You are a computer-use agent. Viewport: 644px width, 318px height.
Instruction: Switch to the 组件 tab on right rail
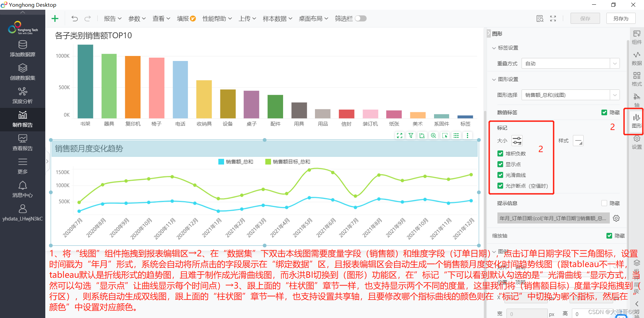pyautogui.click(x=637, y=37)
